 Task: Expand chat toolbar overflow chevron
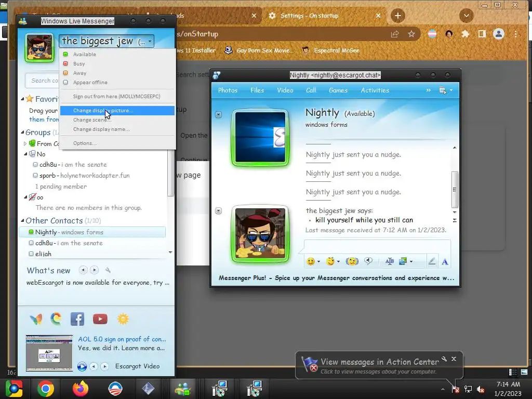pos(429,90)
